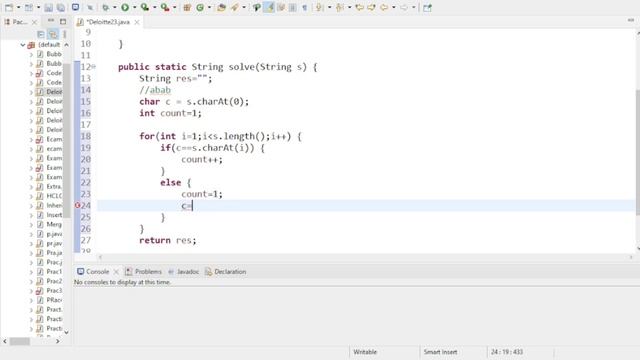Click Package Explorer horizontal scrollbar thumb
Viewport: 640px width, 360px height.
coord(20,341)
